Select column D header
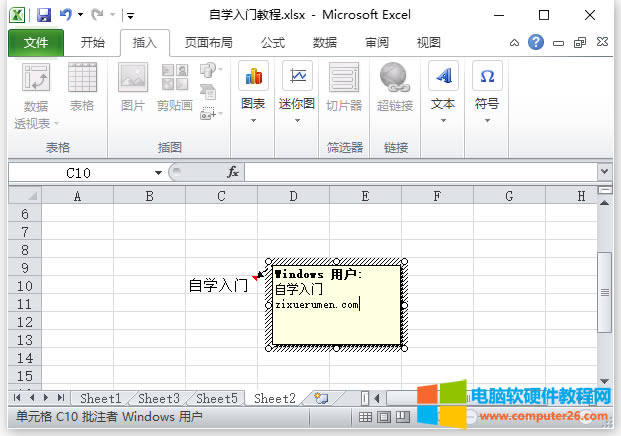Viewport: 621px width, 436px height. point(293,196)
